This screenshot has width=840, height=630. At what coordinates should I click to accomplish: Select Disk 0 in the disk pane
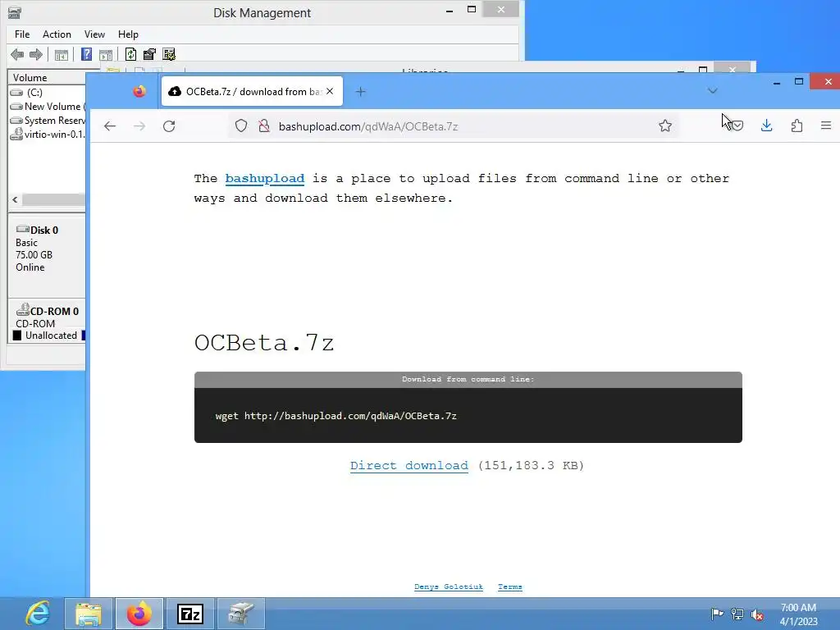click(47, 255)
